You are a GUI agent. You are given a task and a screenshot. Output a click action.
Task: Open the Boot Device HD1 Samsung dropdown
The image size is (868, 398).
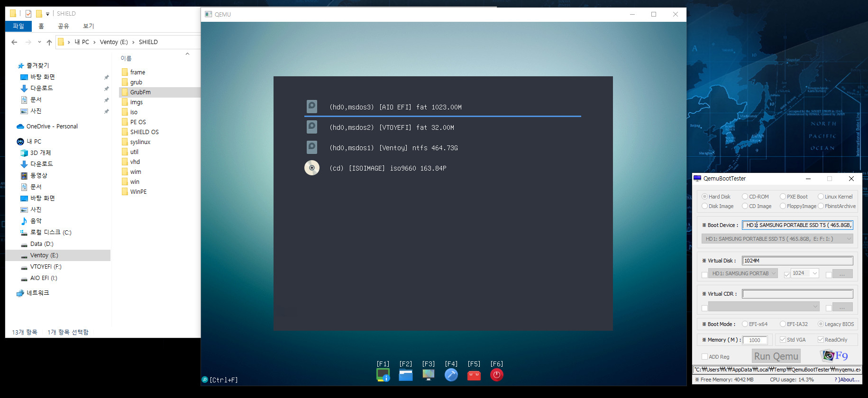777,239
